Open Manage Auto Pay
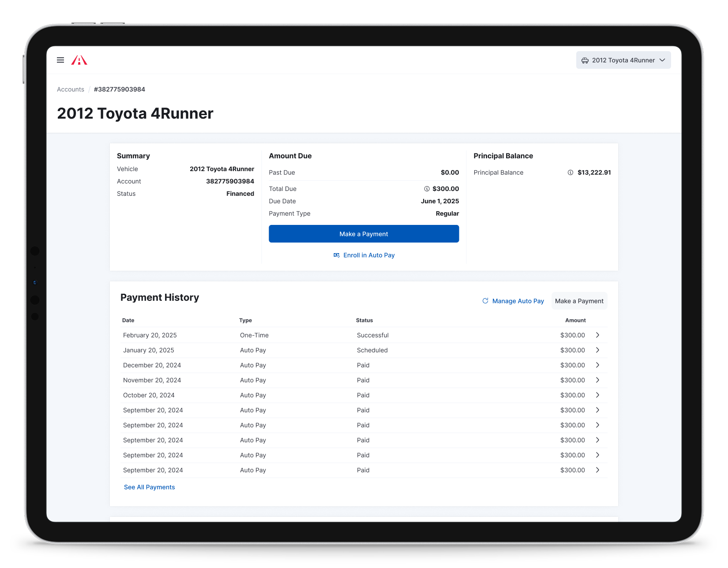 tap(518, 301)
